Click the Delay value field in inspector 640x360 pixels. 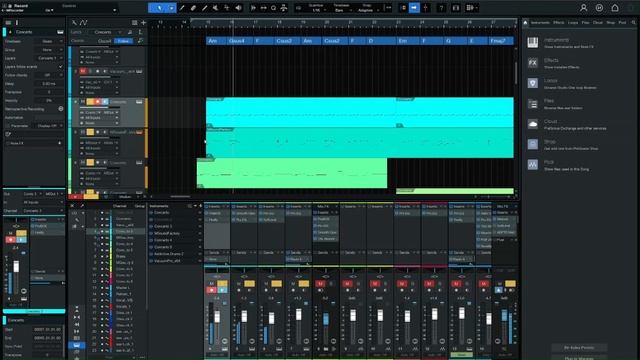coord(49,84)
